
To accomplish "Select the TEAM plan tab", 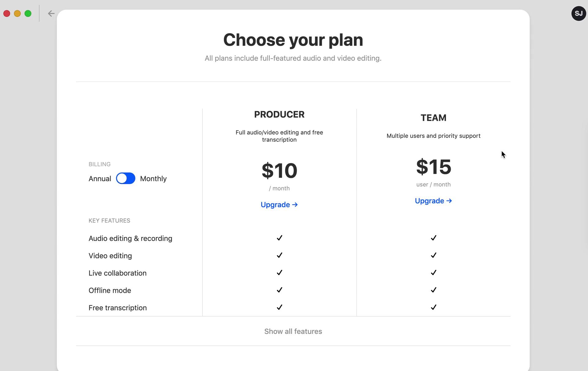I will [433, 117].
